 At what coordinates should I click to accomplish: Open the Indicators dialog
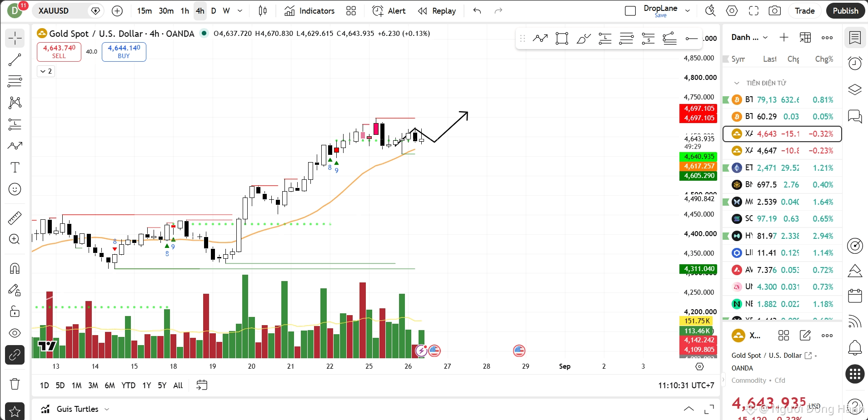click(x=309, y=11)
